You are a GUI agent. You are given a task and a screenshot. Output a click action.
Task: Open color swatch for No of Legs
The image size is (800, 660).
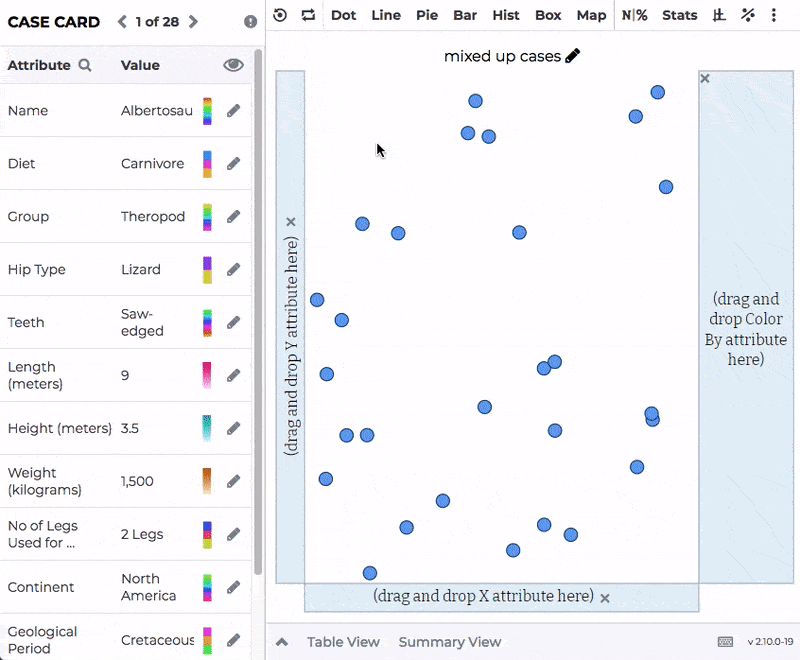[x=207, y=535]
